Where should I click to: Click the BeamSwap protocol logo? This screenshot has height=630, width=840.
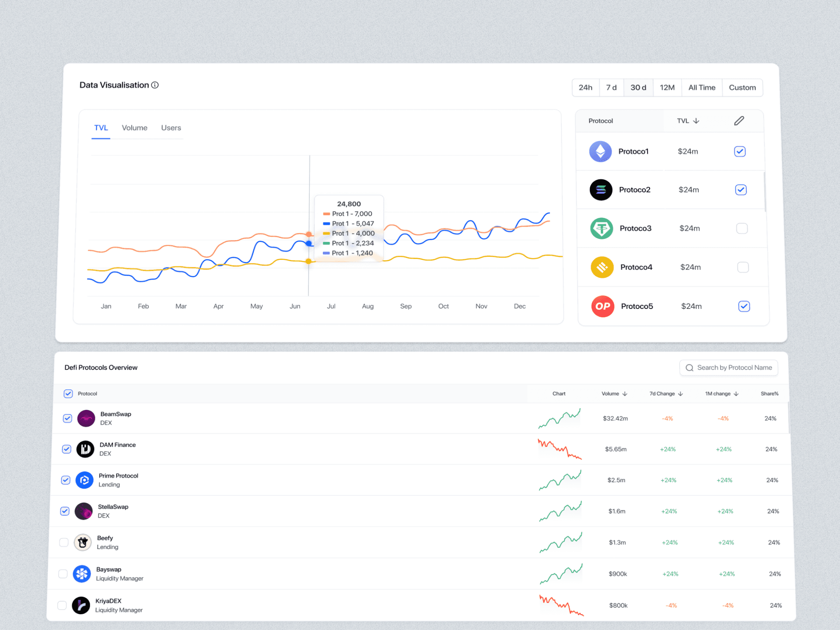pyautogui.click(x=86, y=418)
